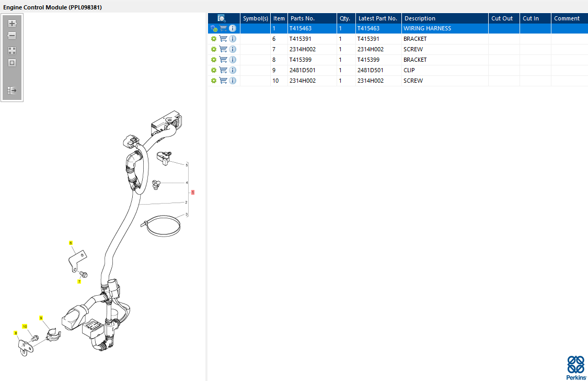
Task: Sort by the Symbol(s) column header
Action: pos(256,18)
